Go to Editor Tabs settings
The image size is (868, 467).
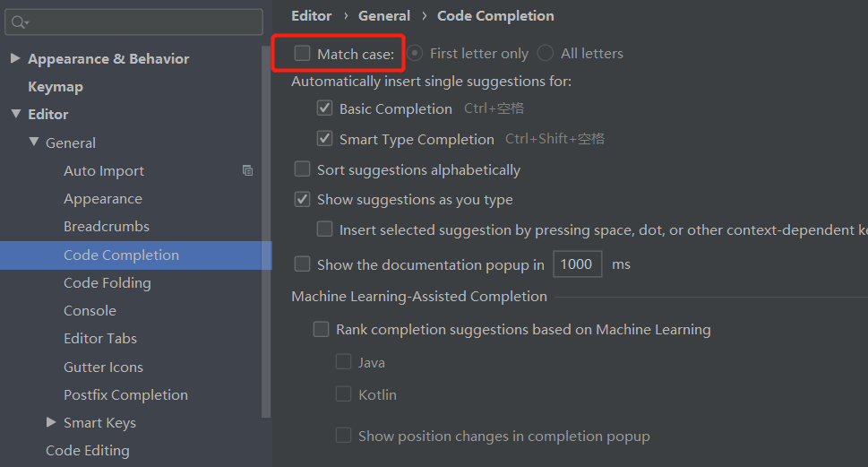(100, 338)
